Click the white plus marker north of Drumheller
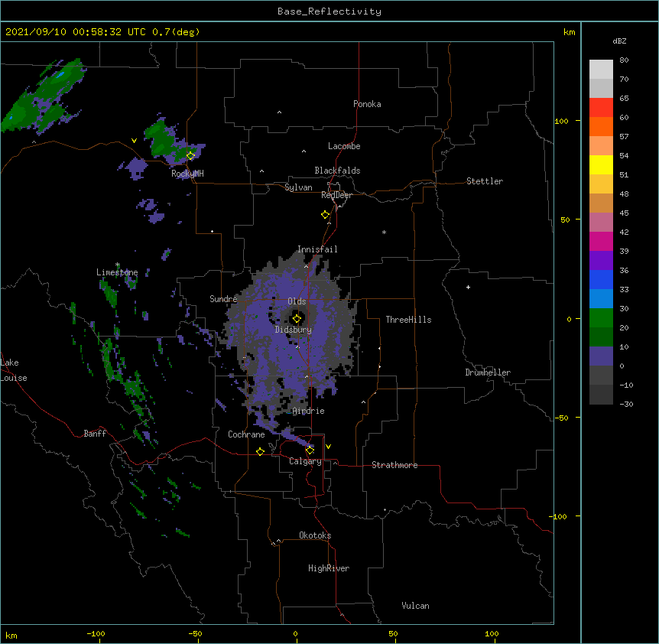 [468, 287]
